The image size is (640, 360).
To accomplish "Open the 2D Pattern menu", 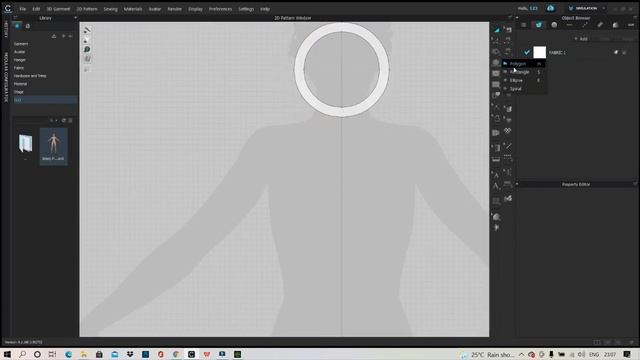I will (87, 9).
